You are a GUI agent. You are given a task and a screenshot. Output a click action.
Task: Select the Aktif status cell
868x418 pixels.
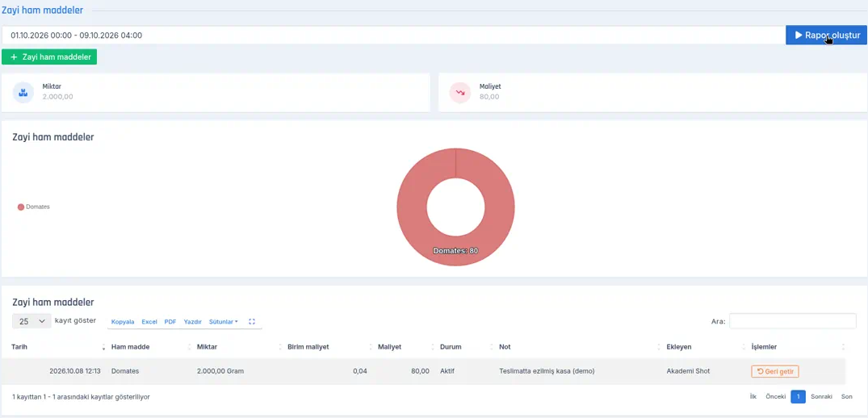[x=447, y=371]
